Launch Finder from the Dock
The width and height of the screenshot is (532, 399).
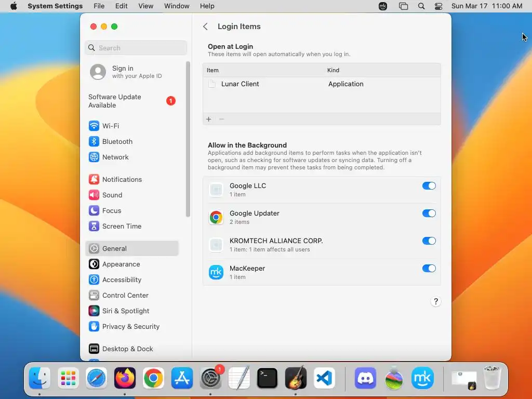click(x=39, y=378)
